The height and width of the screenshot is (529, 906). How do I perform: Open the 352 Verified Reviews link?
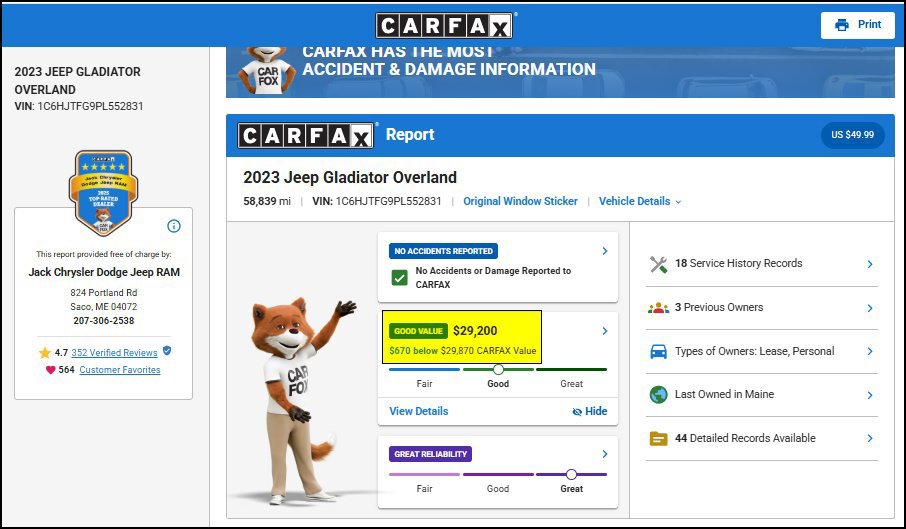pos(114,352)
